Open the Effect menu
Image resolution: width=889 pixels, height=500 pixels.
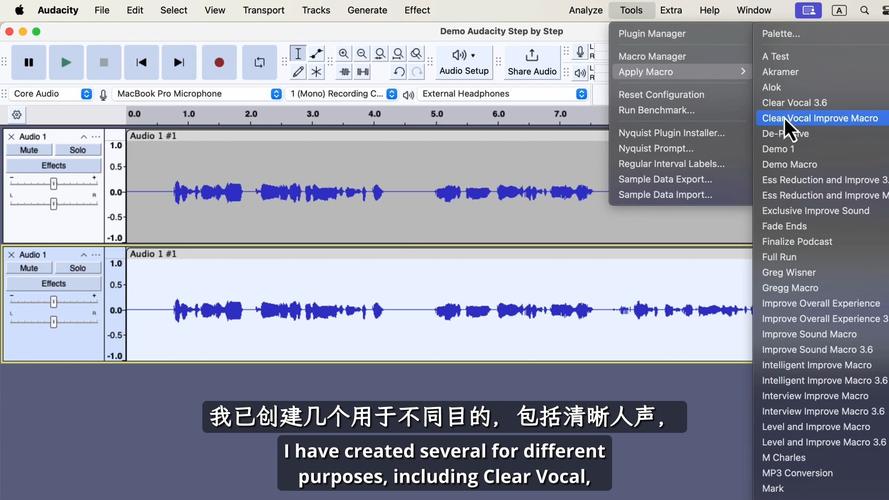417,10
